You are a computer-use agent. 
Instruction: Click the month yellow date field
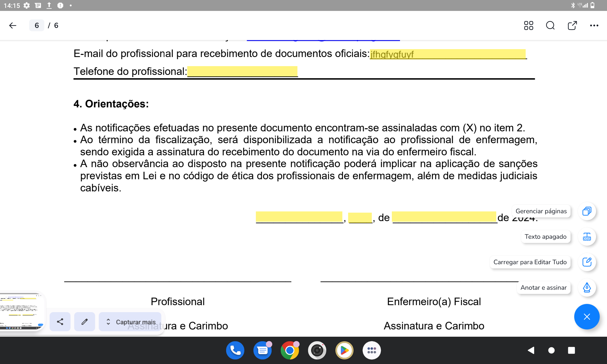pyautogui.click(x=444, y=217)
